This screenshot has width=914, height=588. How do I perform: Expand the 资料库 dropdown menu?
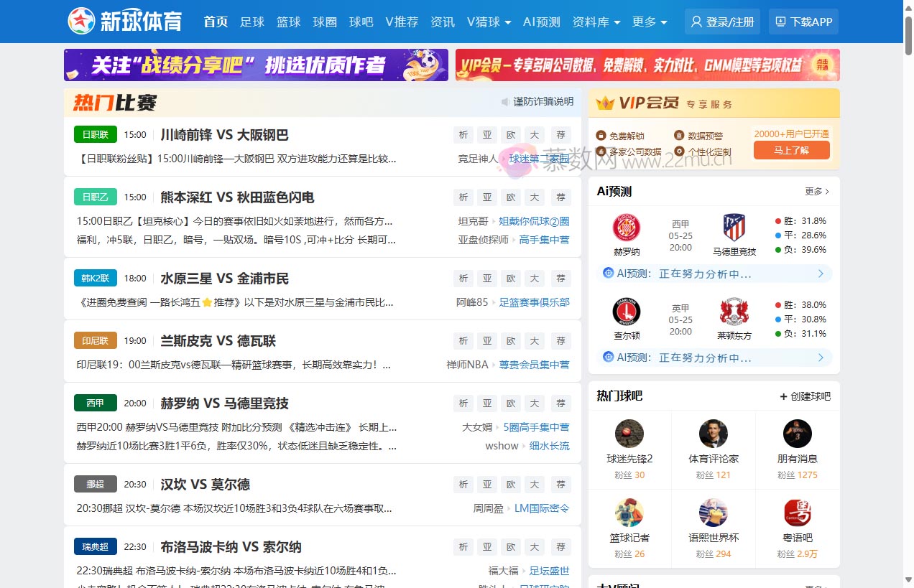(x=596, y=22)
